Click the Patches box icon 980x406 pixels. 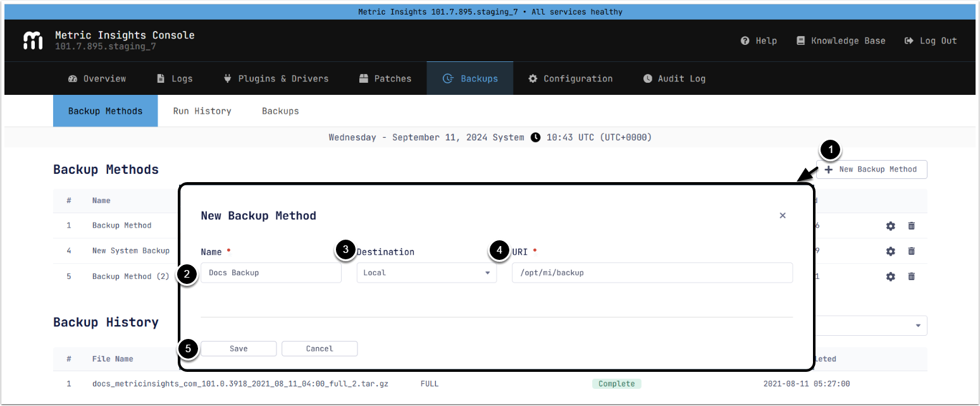[364, 78]
